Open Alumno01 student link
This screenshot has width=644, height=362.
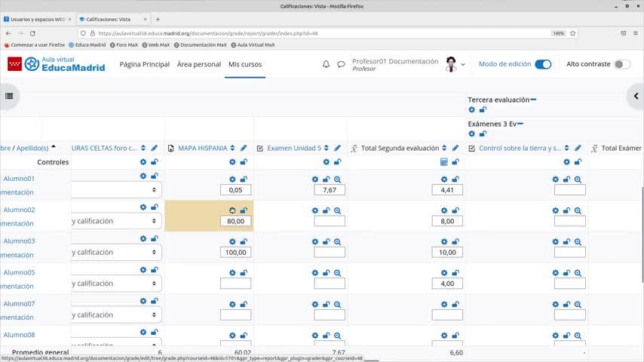19,179
